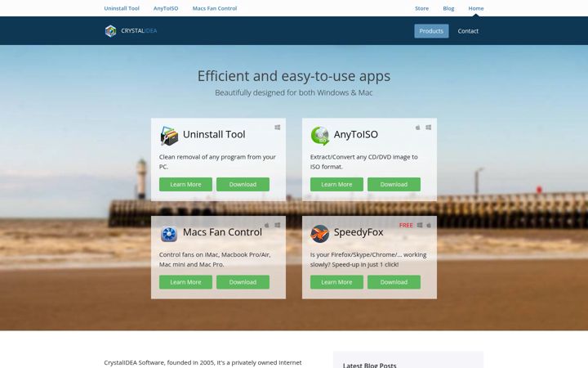Click the CRYSTALIDEA brand text
The height and width of the screenshot is (368, 588).
[139, 31]
